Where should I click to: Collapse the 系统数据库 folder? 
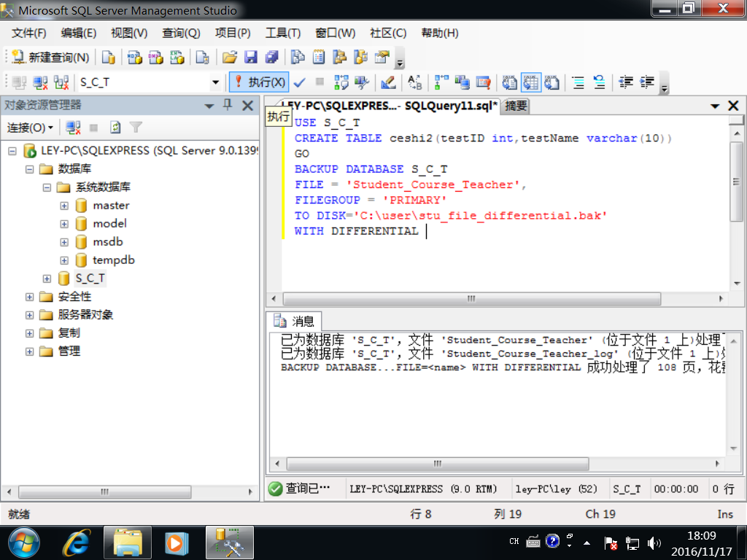pyautogui.click(x=47, y=187)
